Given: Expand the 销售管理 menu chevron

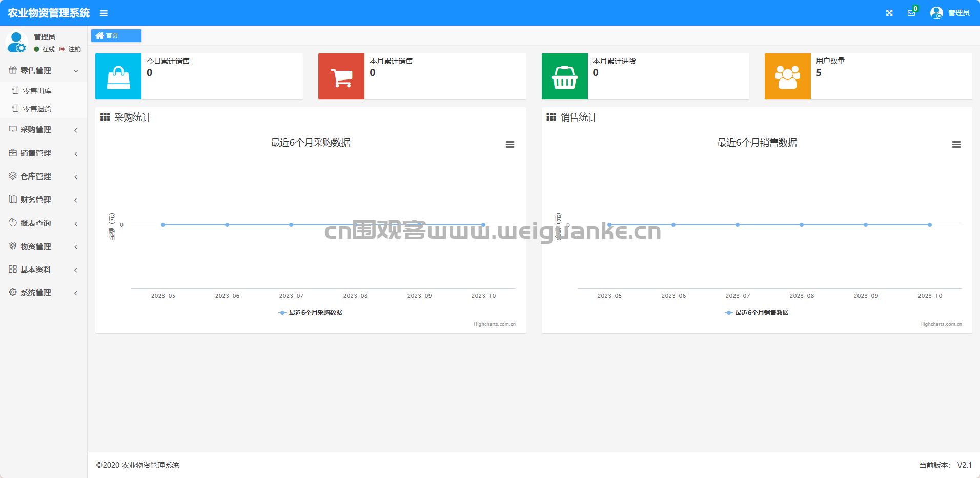Looking at the screenshot, I should coord(76,153).
